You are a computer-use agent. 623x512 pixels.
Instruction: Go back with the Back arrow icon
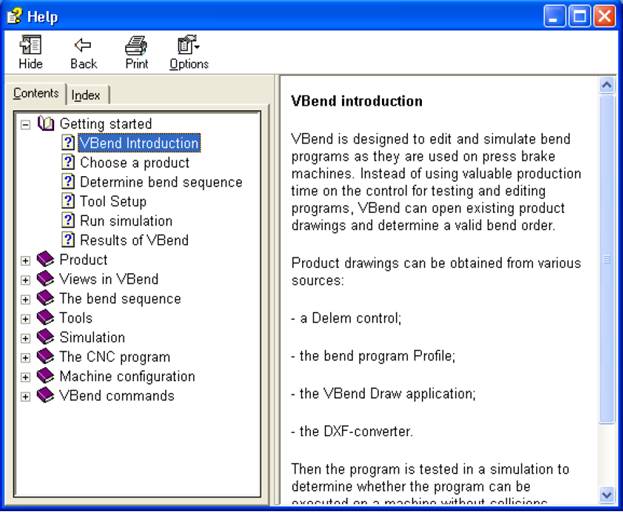click(83, 45)
